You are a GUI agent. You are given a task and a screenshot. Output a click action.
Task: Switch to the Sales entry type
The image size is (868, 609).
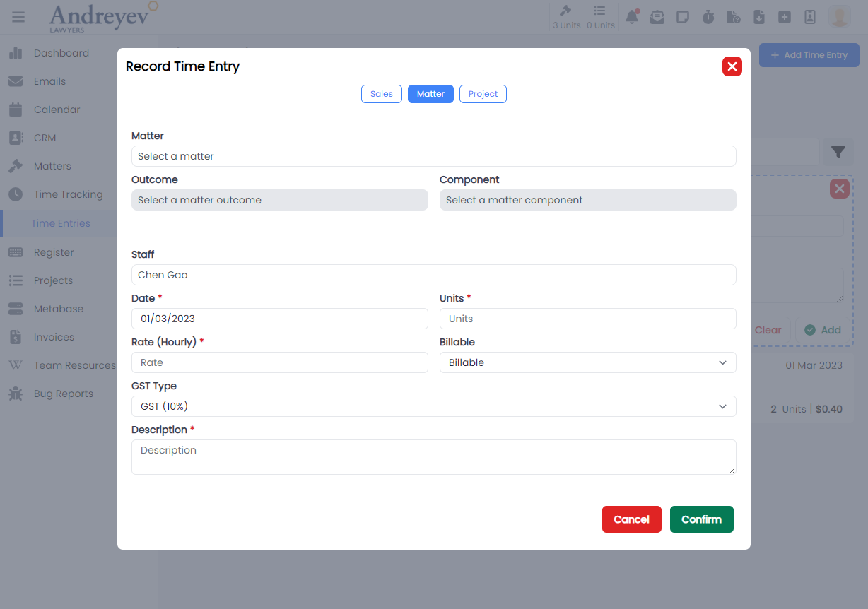click(x=381, y=94)
